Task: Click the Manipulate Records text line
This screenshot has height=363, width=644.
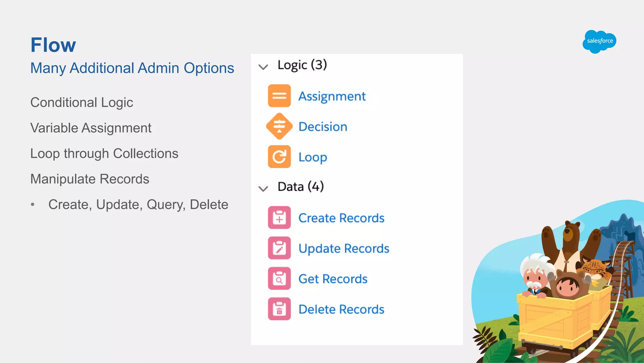Action: coord(90,179)
